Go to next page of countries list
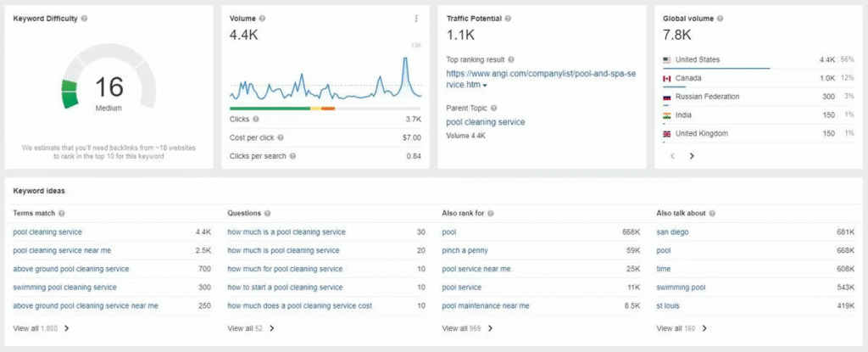This screenshot has width=868, height=352. [692, 156]
